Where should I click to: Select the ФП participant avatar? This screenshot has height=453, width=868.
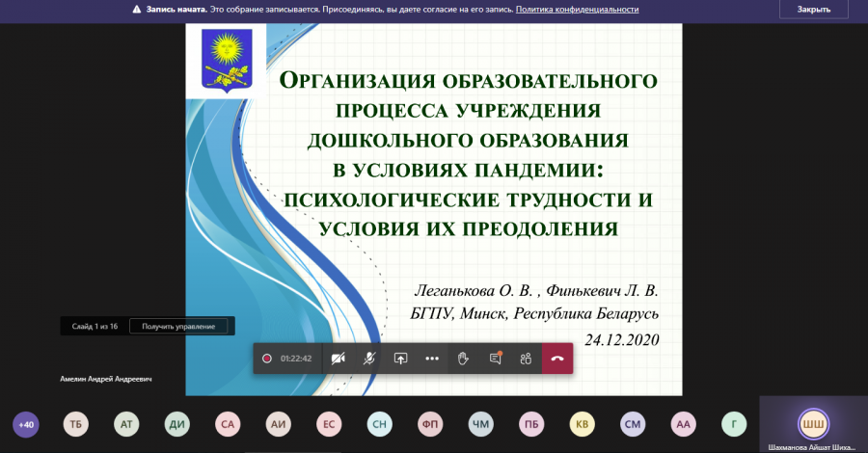click(x=430, y=425)
